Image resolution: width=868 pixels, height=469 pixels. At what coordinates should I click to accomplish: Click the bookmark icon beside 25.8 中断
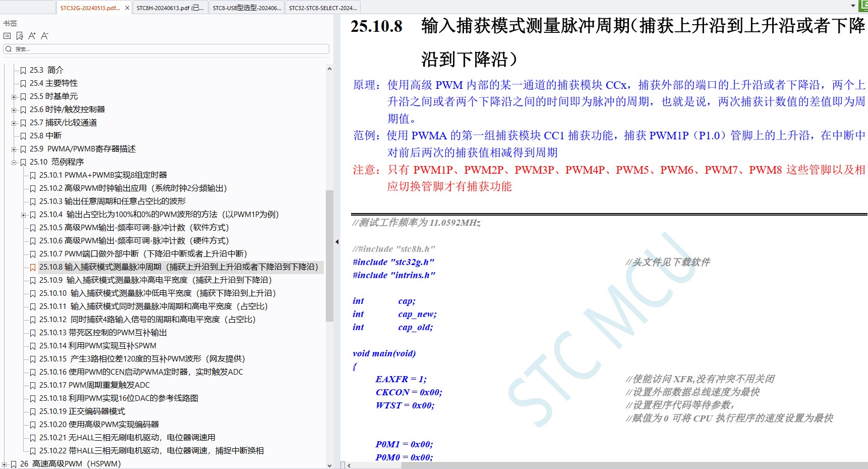click(23, 136)
